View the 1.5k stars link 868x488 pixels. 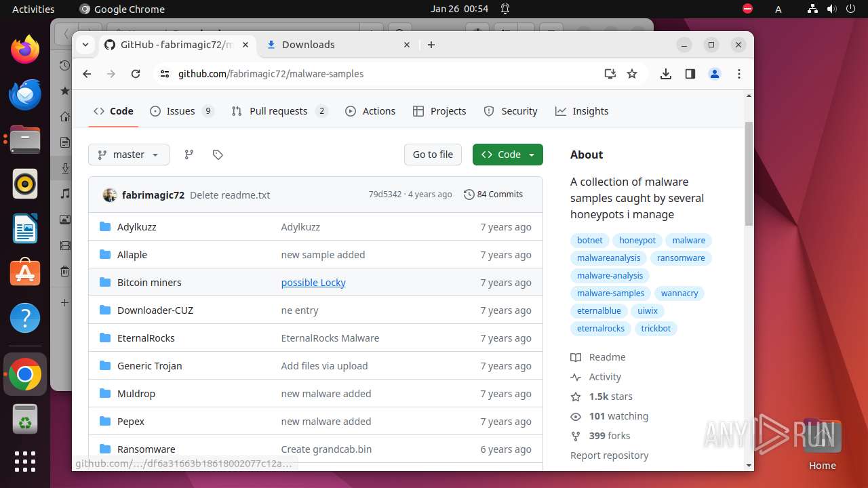(601, 396)
